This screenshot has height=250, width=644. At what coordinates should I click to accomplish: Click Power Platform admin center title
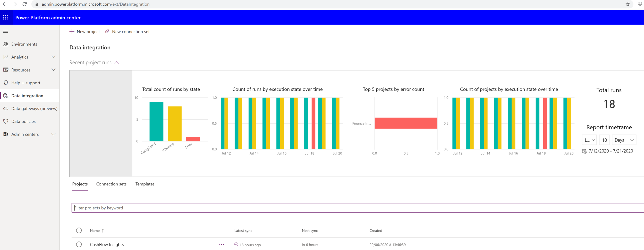pos(48,17)
